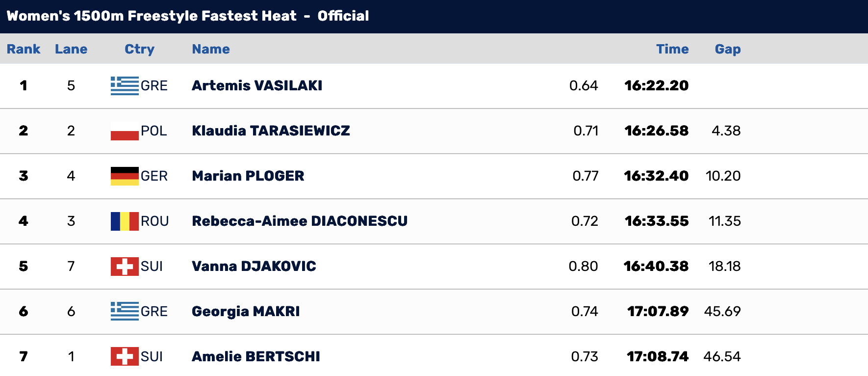This screenshot has height=376, width=868.
Task: Click the Swiss flag beside Vanna DJAKOVIC
Action: (x=125, y=267)
